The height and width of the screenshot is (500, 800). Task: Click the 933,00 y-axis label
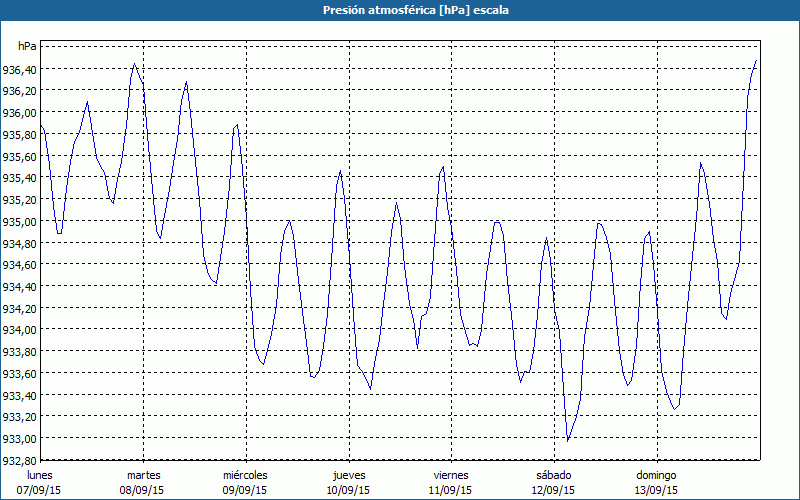click(x=20, y=439)
